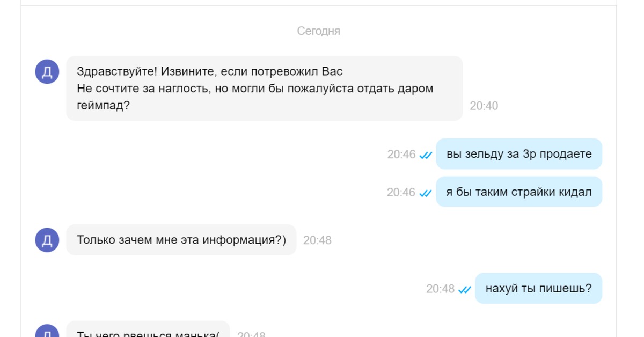Click 20:48 timestamp after 'эта информация?)' message
Viewport: 644px width, 337px height.
point(317,240)
